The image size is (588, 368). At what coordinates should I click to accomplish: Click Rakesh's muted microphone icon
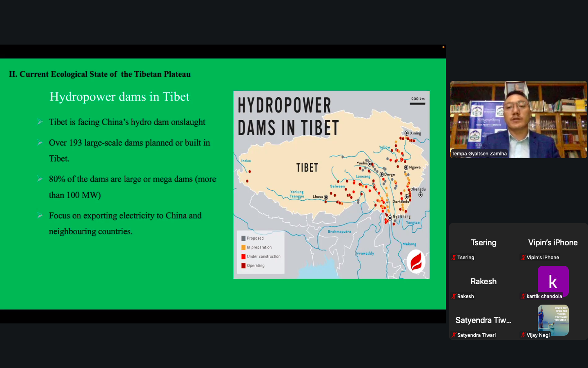click(x=454, y=296)
